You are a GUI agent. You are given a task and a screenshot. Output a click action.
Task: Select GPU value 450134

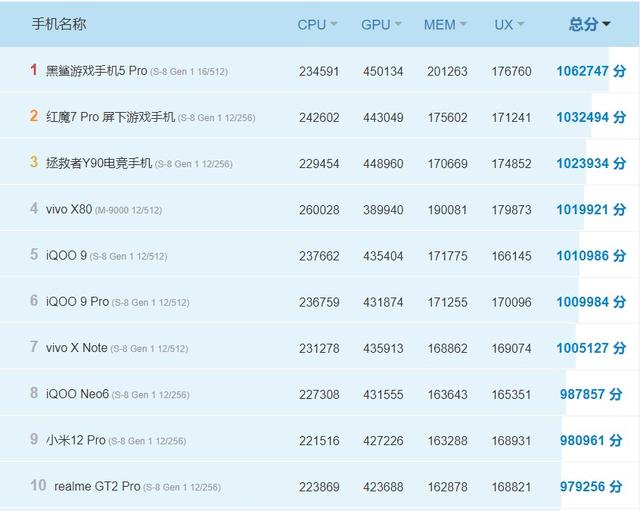click(383, 71)
